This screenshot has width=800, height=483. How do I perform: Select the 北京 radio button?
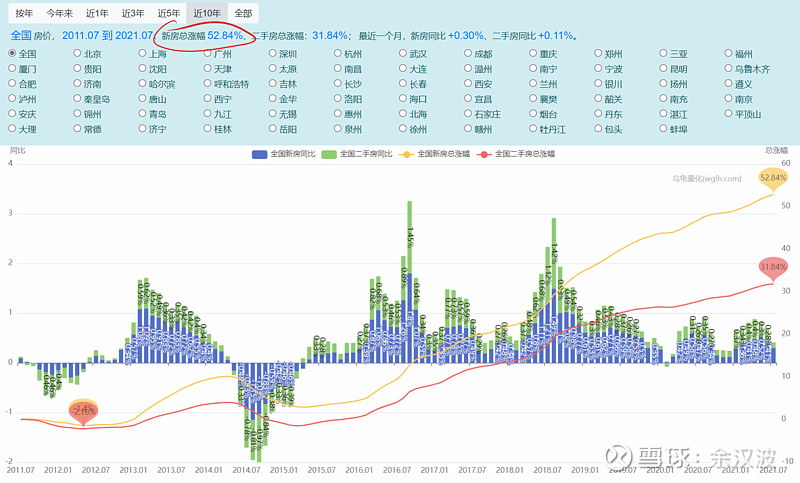coord(77,54)
